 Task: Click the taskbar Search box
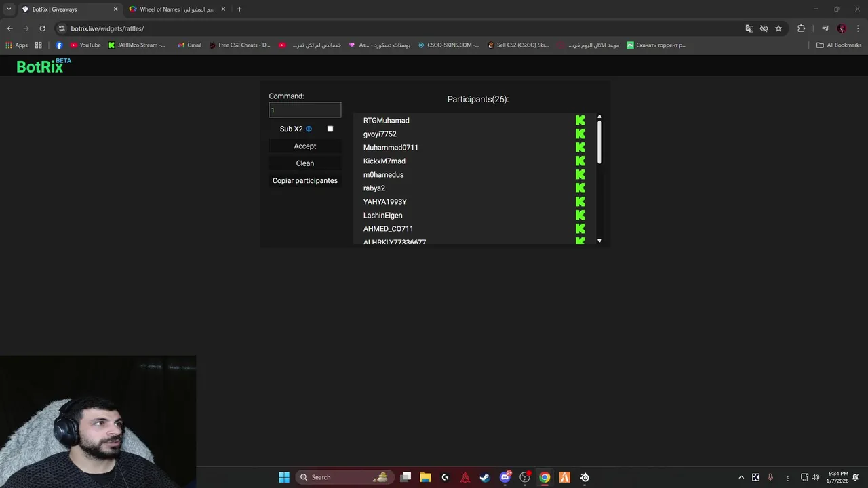(x=344, y=477)
